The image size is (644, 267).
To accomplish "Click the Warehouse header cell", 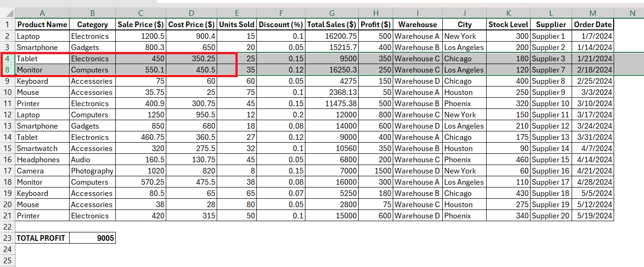I will click(x=418, y=24).
